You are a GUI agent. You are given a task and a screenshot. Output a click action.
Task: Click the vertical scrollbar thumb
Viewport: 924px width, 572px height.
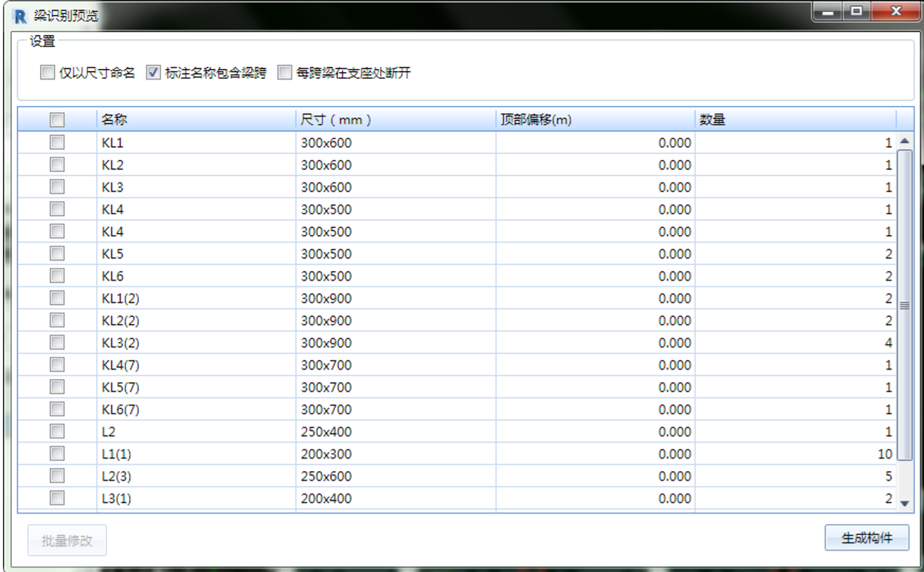pyautogui.click(x=904, y=305)
